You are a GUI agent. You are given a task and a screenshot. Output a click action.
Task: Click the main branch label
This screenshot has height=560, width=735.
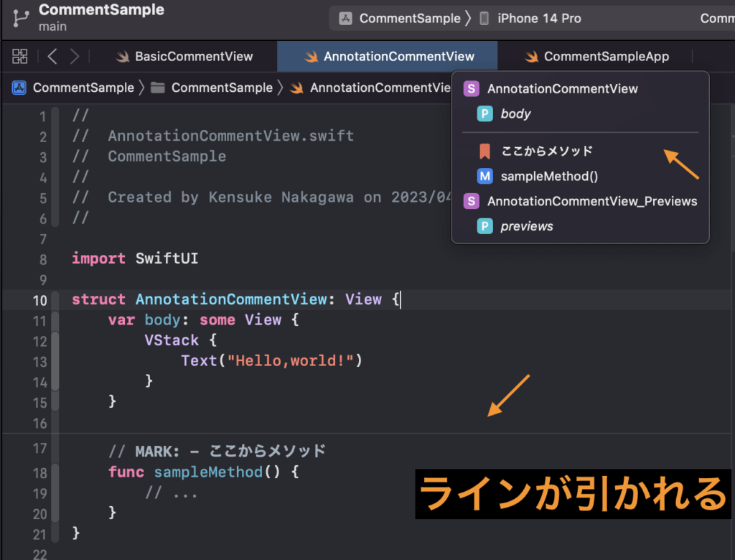(x=52, y=27)
